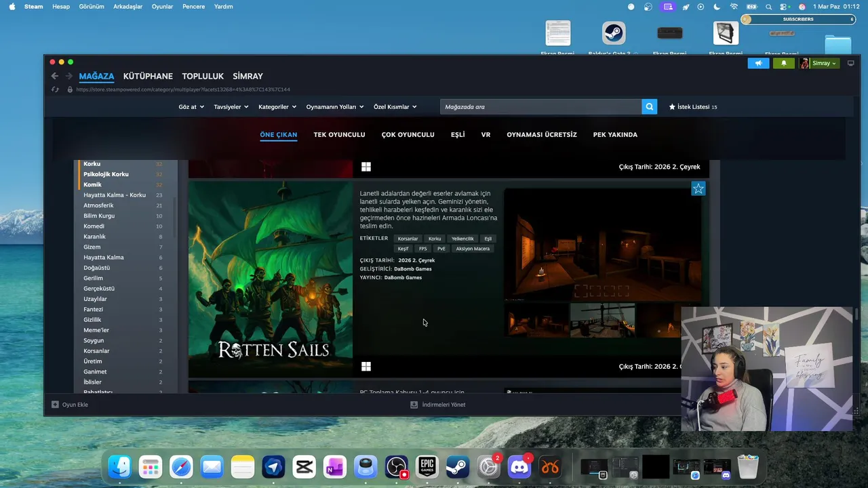Go back with the Steam back arrow

(55, 76)
